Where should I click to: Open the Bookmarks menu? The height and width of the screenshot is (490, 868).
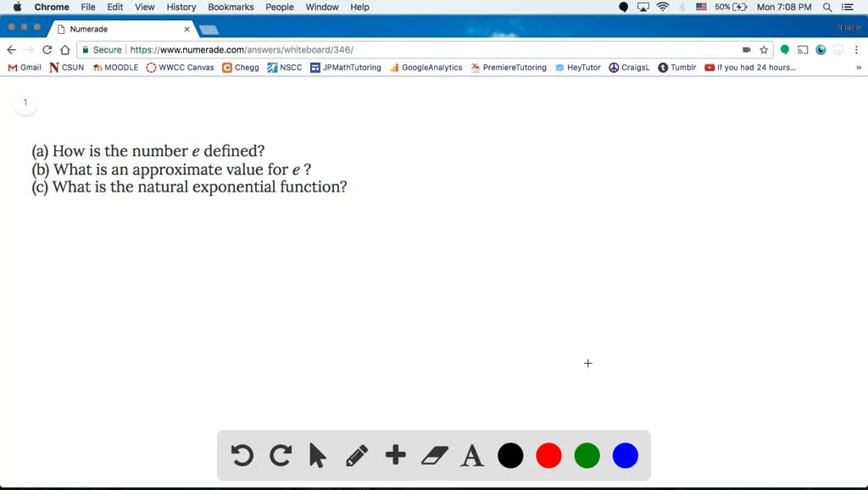tap(231, 7)
